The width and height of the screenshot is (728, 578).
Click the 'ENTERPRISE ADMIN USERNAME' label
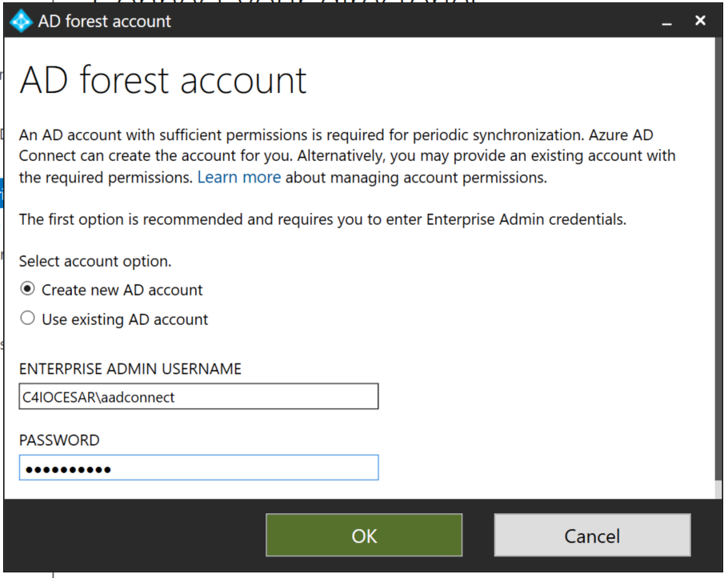tap(130, 369)
